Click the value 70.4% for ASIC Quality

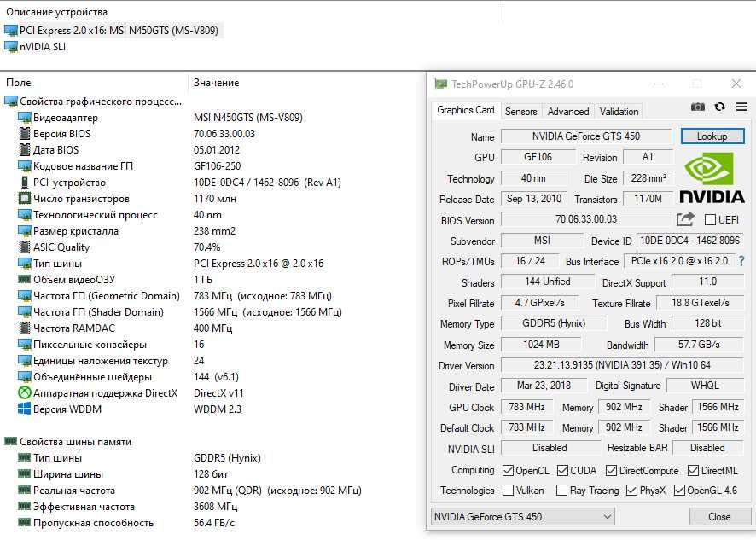[x=206, y=247]
